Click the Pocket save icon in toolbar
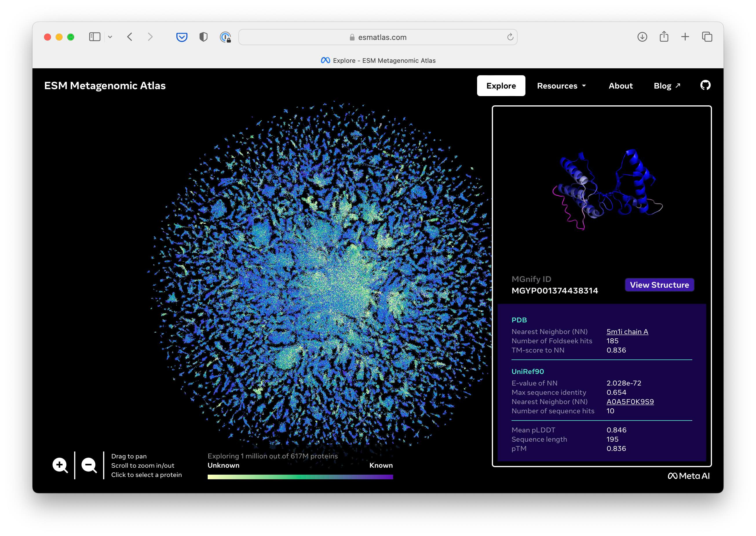This screenshot has height=536, width=756. click(x=182, y=37)
